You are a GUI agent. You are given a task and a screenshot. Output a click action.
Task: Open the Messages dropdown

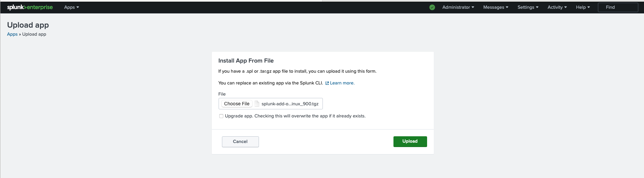coord(496,7)
